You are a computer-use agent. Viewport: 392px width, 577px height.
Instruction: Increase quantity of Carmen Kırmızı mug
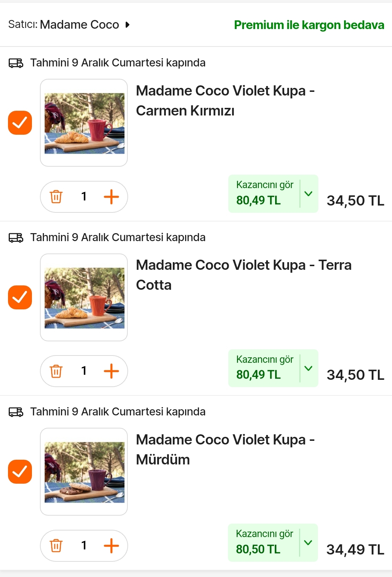(111, 197)
